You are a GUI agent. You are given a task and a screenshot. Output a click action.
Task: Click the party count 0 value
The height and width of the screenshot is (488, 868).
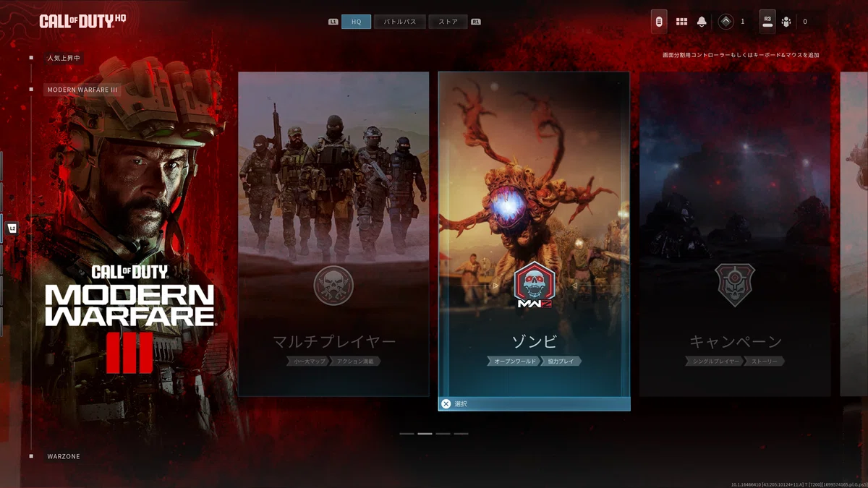pos(805,22)
